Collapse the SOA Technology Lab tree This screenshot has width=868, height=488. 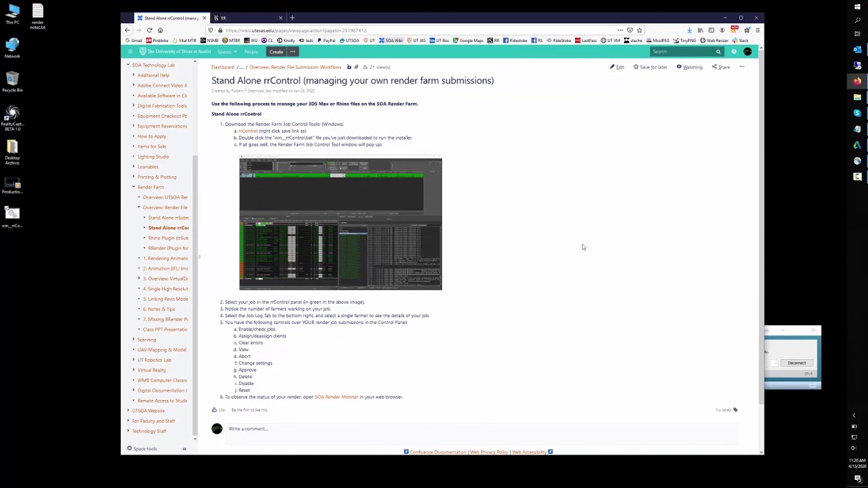pos(128,65)
